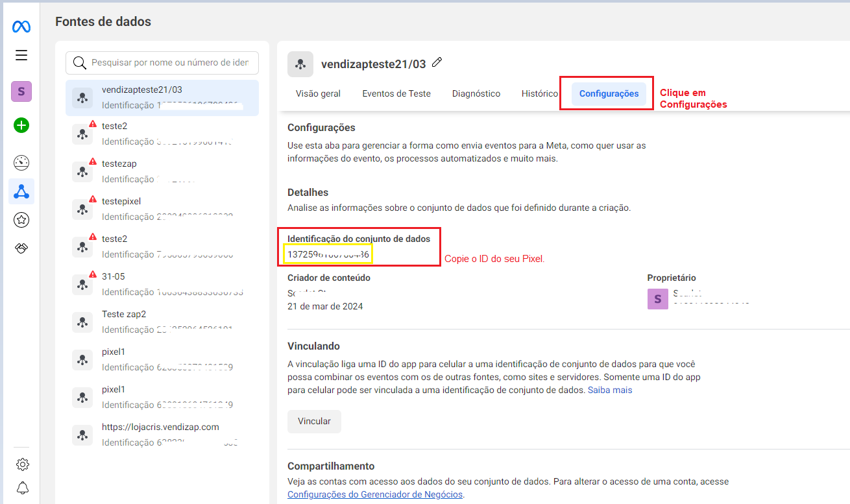Open the dashboard gauge icon in sidebar
This screenshot has height=504, width=850.
[21, 163]
